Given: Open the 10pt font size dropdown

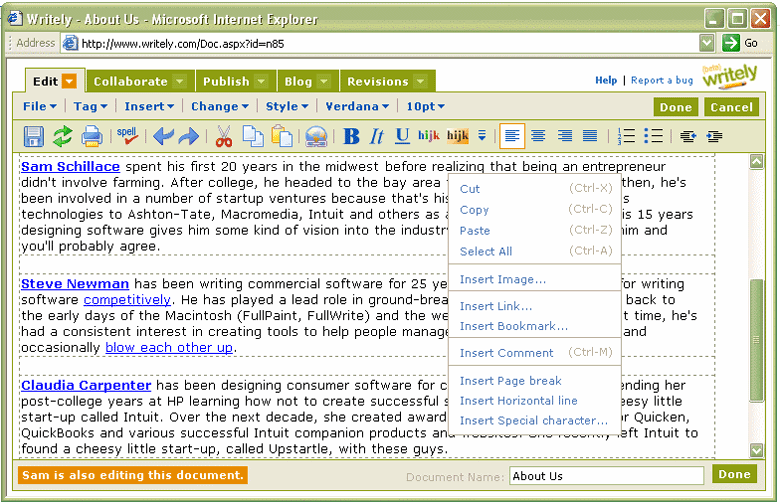Looking at the screenshot, I should click(x=425, y=106).
